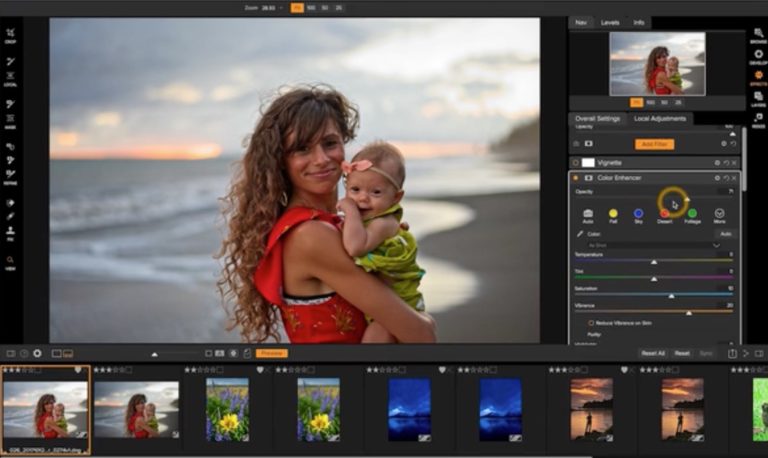The width and height of the screenshot is (768, 458).
Task: Toggle Color Enhancer filter on or off
Action: click(576, 178)
